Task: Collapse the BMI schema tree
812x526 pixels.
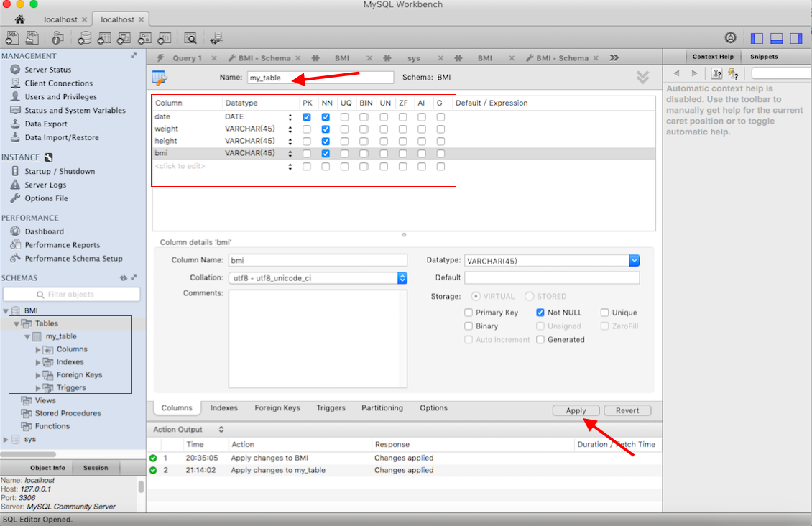Action: tap(6, 310)
